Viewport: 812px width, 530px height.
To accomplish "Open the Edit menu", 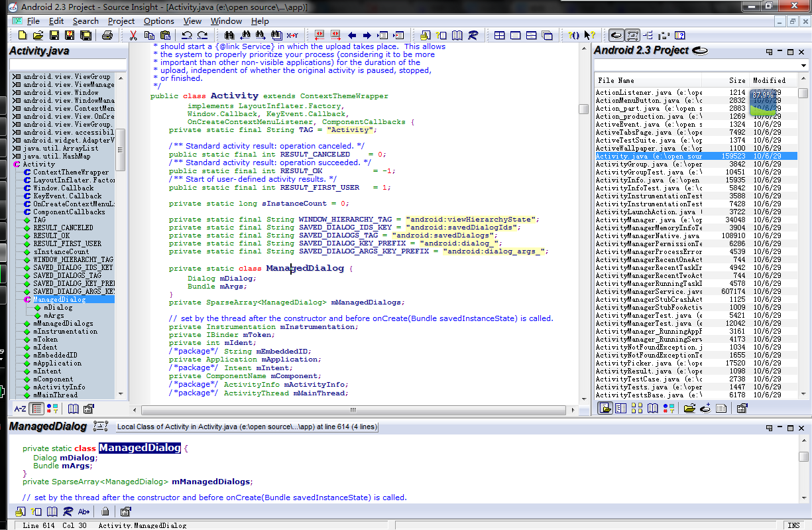I will 56,21.
